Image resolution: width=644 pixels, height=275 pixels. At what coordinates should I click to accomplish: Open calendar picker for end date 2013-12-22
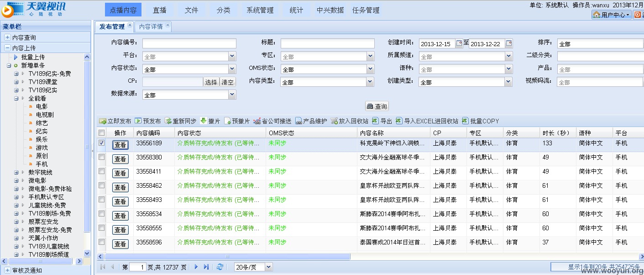tap(509, 43)
